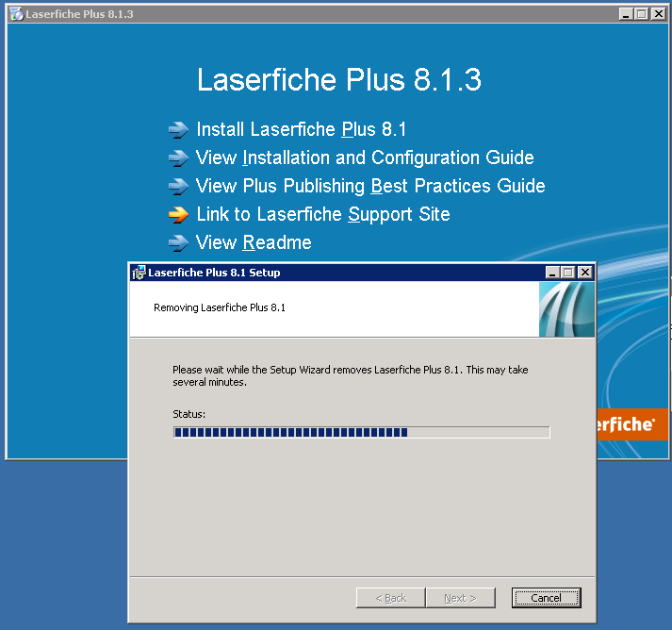Image resolution: width=672 pixels, height=630 pixels.
Task: Open the View Readme link
Action: (254, 242)
